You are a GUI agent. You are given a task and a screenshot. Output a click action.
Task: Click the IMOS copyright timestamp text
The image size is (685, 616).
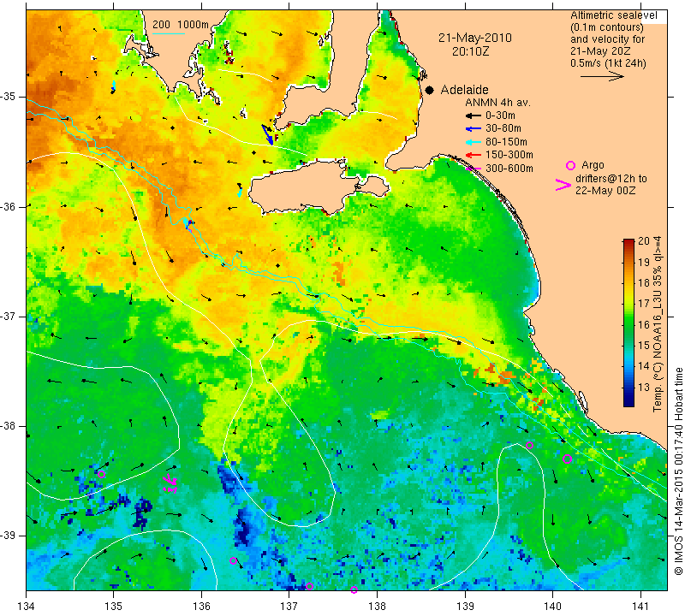[x=678, y=471]
